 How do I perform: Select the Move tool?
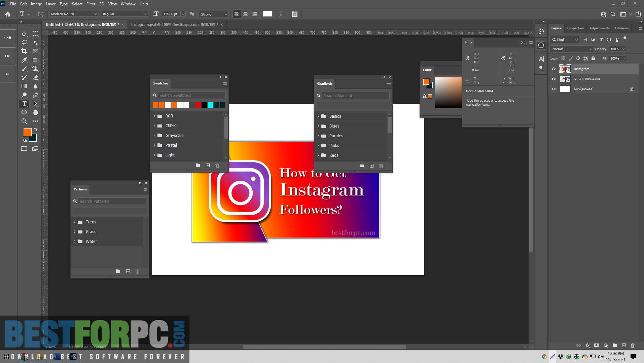(24, 34)
